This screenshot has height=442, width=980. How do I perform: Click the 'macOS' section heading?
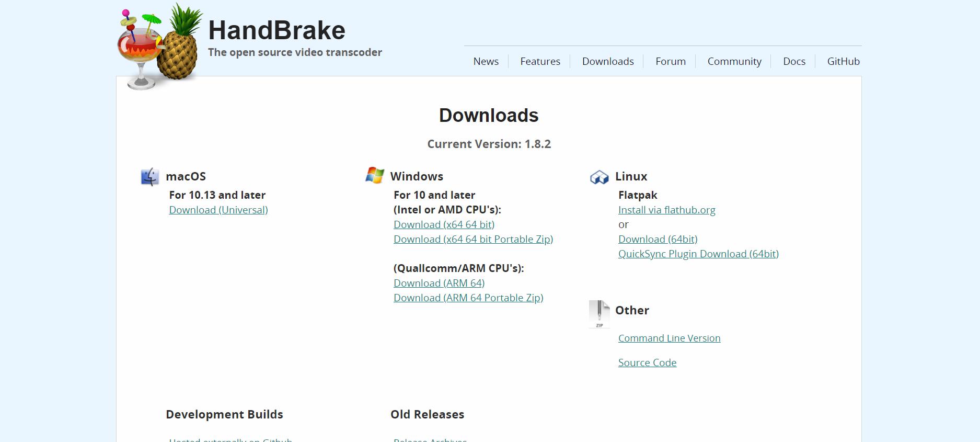[x=186, y=176]
